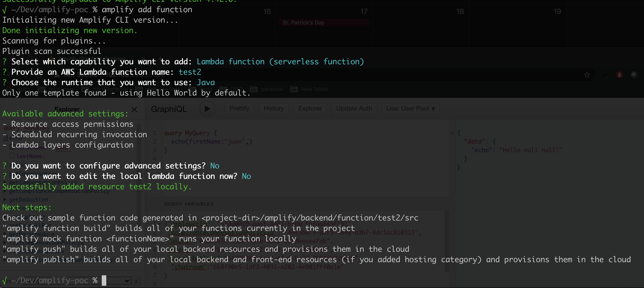
Task: Click the QUERY VARIABLES header
Action: click(189, 204)
